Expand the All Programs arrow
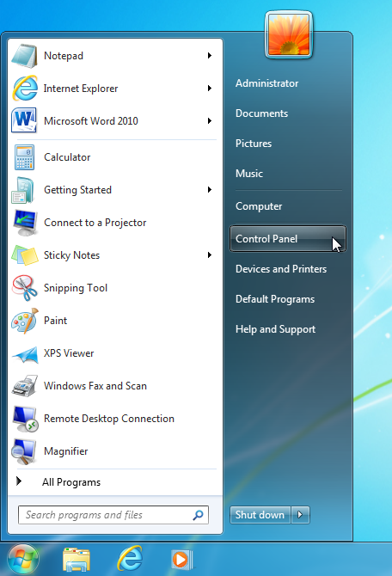The width and height of the screenshot is (392, 576). [x=19, y=481]
